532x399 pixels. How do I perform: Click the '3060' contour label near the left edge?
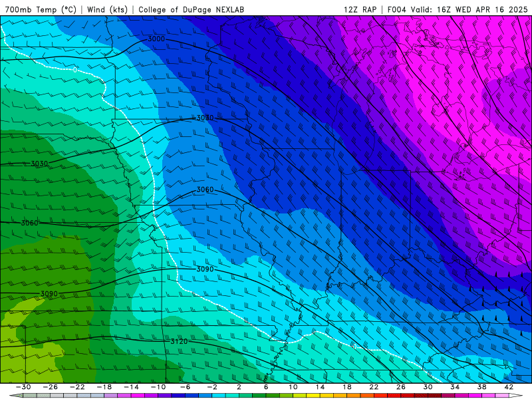coord(30,223)
